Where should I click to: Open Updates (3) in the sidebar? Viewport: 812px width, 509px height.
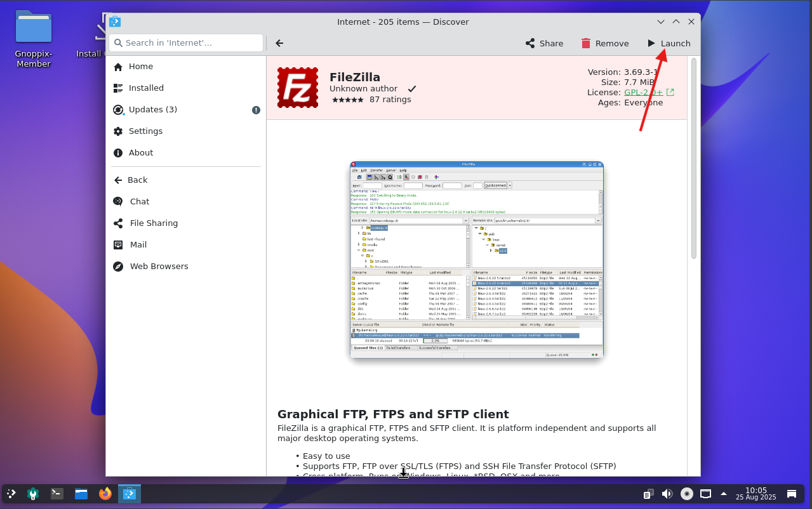152,110
